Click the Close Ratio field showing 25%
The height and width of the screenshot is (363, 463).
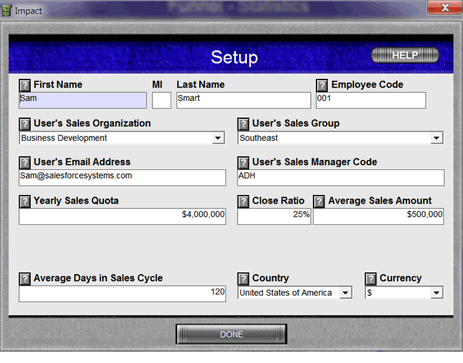point(274,216)
